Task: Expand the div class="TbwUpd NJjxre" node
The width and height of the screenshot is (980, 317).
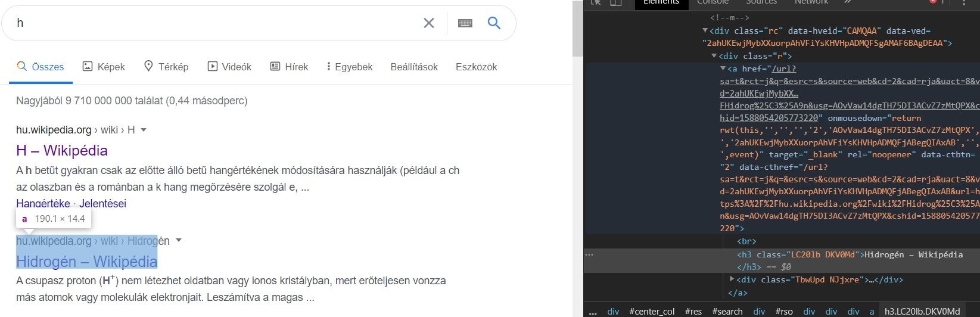Action: click(732, 279)
